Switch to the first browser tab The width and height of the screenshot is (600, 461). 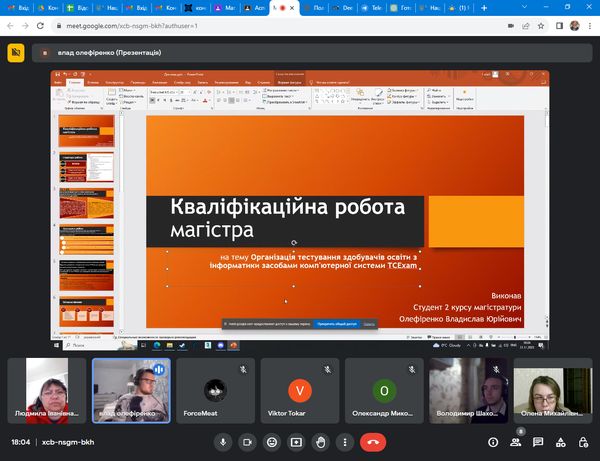(20, 7)
